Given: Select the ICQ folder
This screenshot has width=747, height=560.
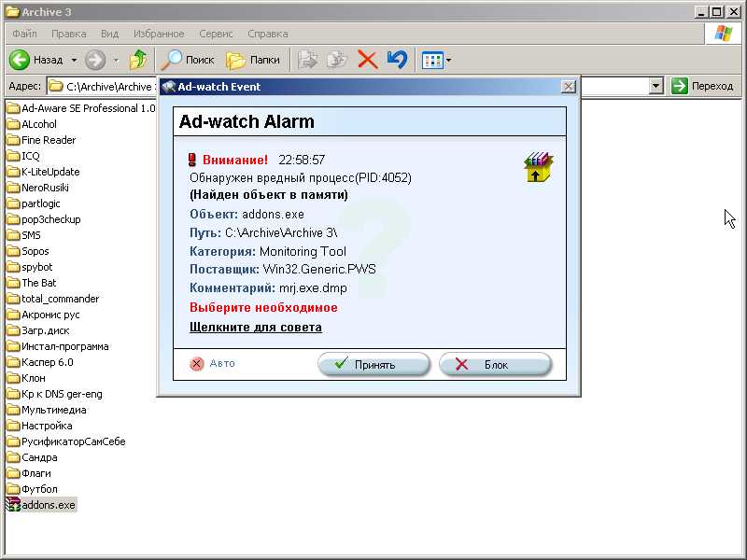Looking at the screenshot, I should pos(23,156).
